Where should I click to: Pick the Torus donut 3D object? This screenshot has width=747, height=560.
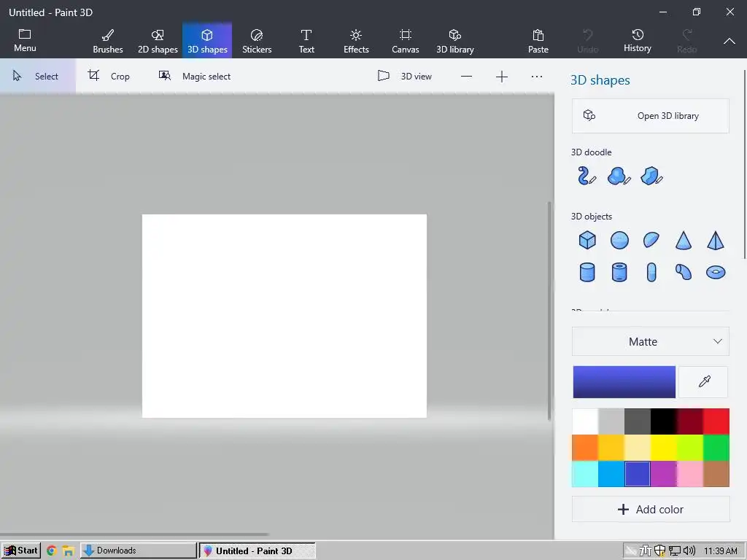716,273
